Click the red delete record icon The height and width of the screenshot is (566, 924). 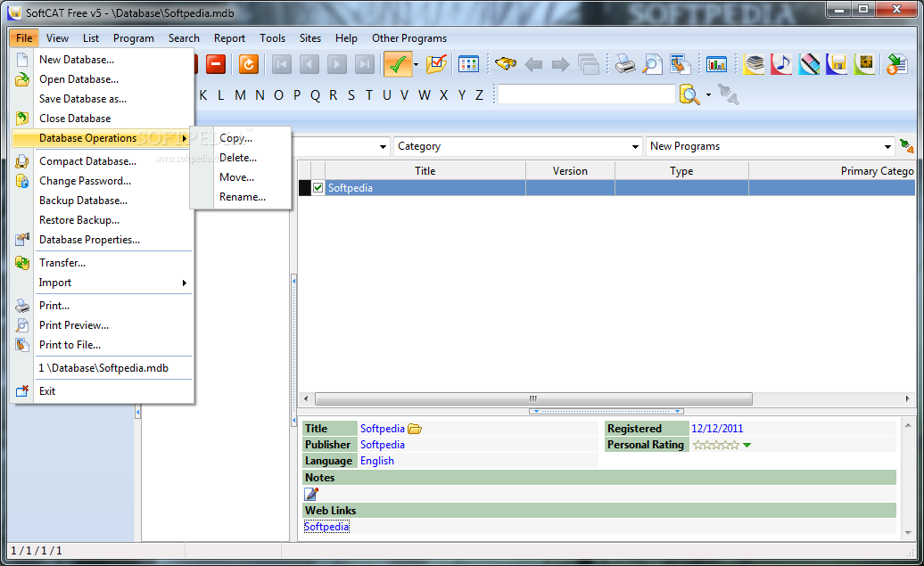pyautogui.click(x=216, y=63)
